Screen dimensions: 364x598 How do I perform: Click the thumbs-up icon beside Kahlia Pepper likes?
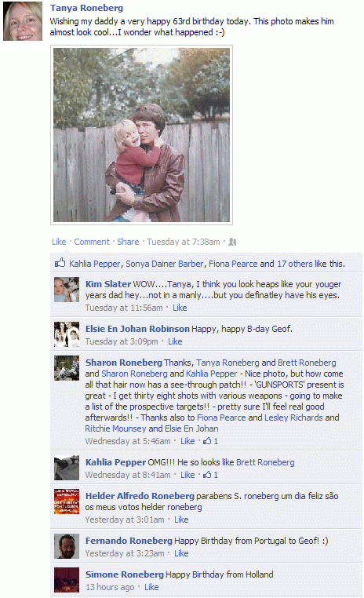tap(60, 263)
